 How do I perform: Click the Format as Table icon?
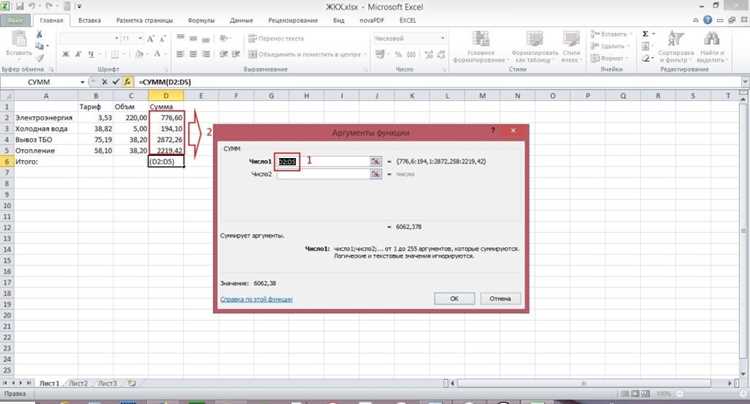(x=534, y=39)
